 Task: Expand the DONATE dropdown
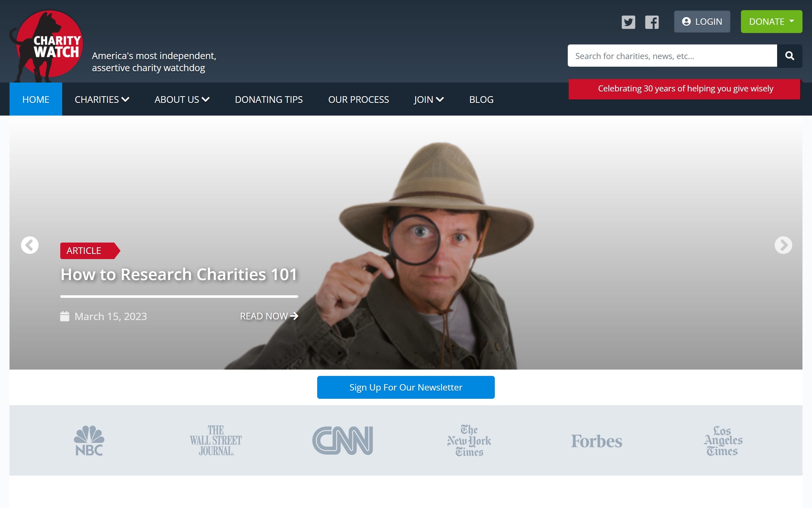(771, 22)
